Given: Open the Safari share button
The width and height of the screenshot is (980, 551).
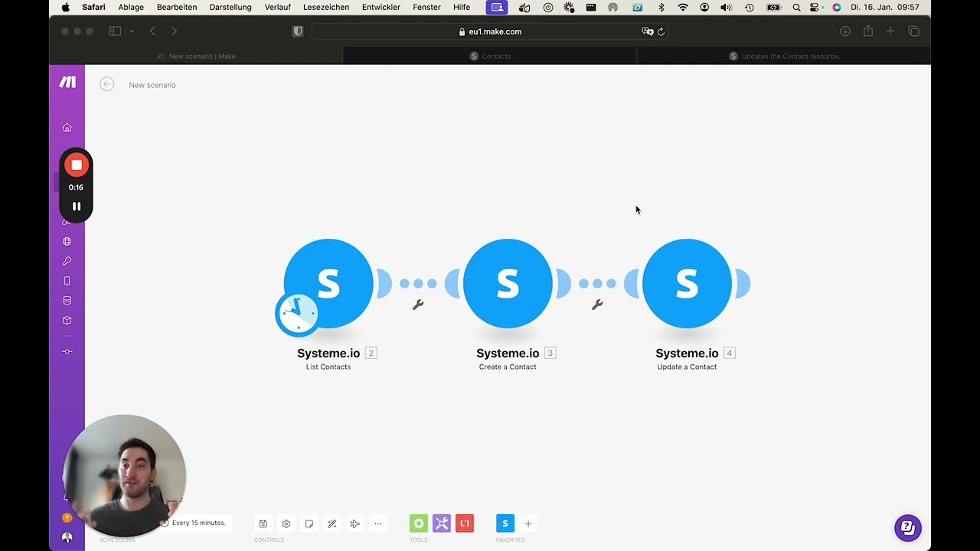Looking at the screenshot, I should point(868,31).
